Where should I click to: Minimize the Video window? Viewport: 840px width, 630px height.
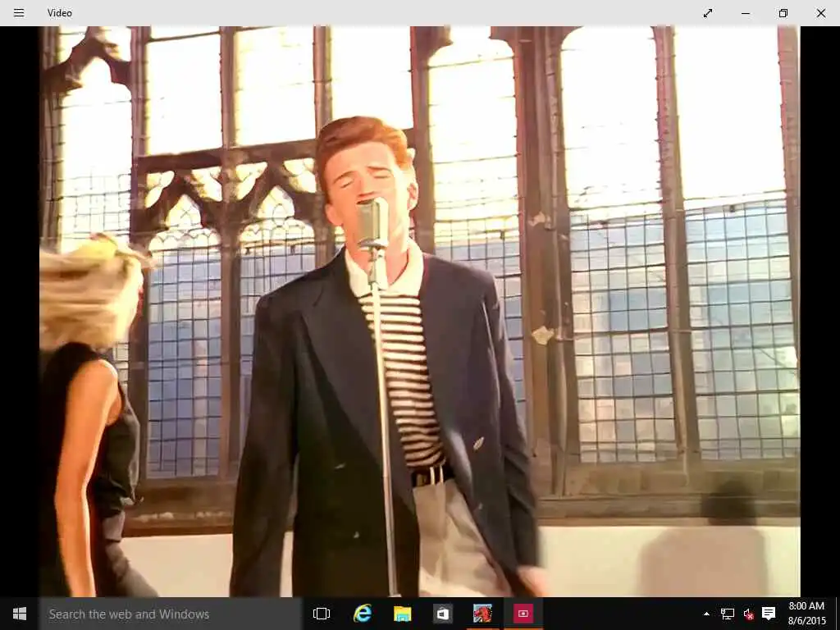(x=745, y=13)
